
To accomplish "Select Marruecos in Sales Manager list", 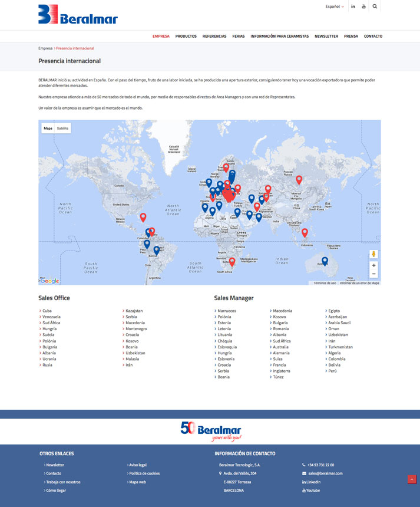I will pos(227,311).
